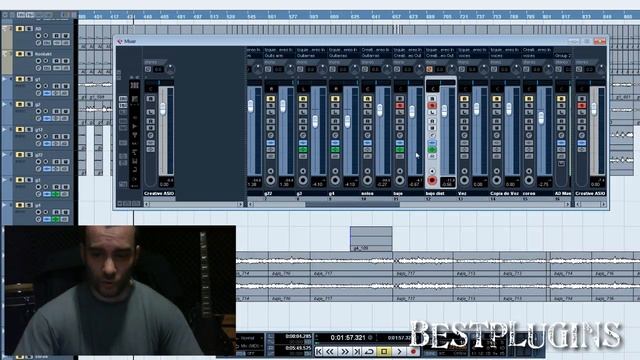Image resolution: width=640 pixels, height=360 pixels.
Task: Expand the g4 track arrow in track list
Action: [x=4, y=204]
